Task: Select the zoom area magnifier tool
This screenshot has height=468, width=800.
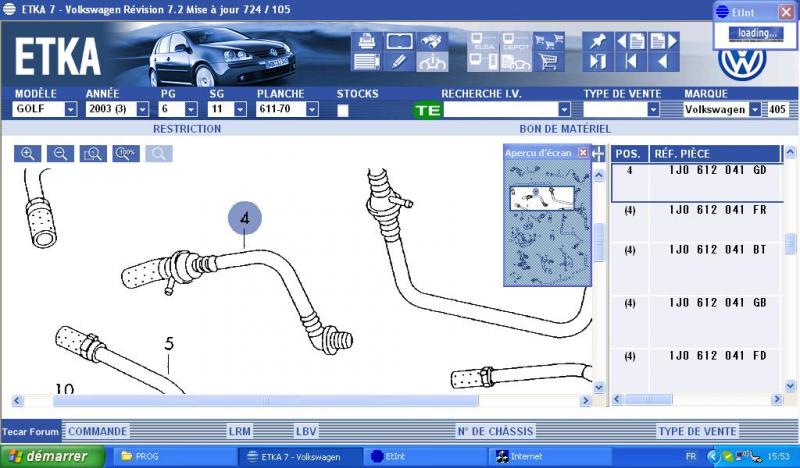Action: 93,154
